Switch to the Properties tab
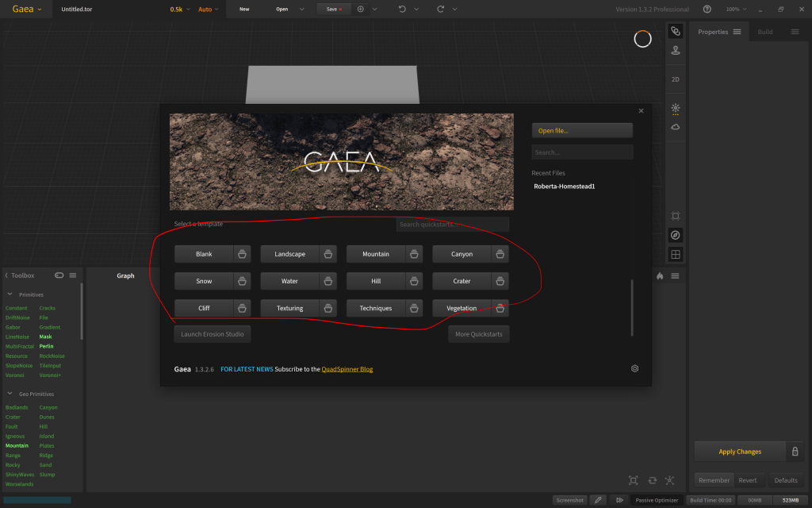 pos(713,32)
